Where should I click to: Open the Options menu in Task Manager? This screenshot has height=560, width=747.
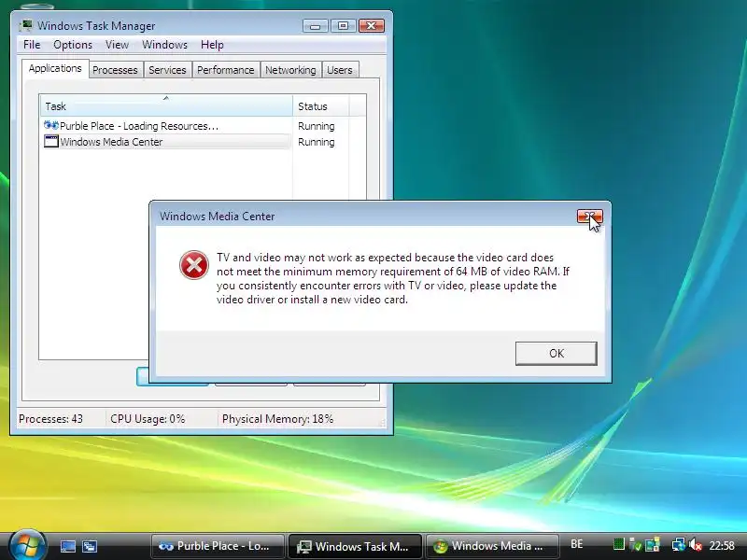click(x=73, y=45)
